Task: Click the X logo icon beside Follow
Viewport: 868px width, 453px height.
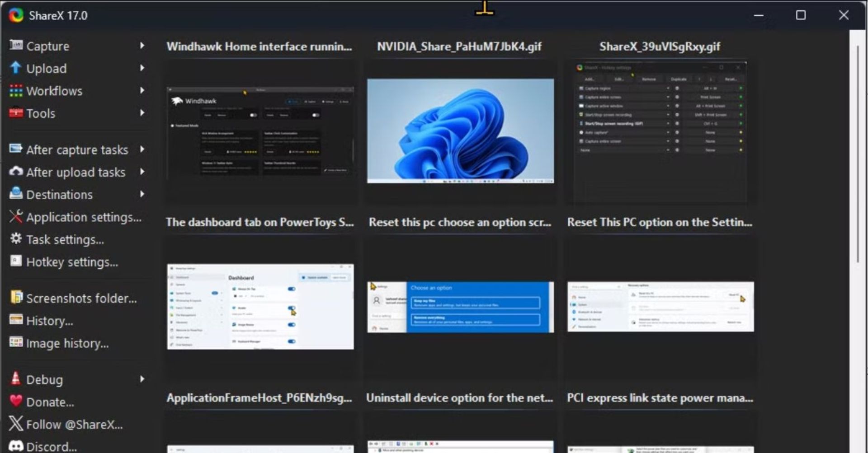Action: (x=16, y=424)
